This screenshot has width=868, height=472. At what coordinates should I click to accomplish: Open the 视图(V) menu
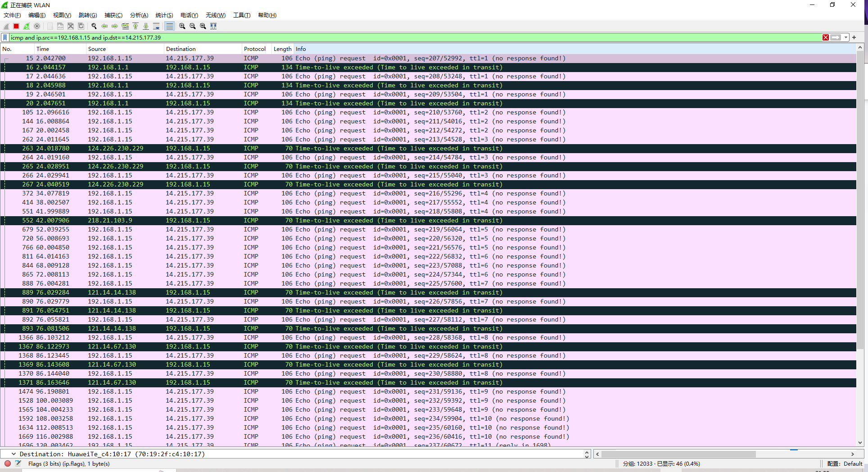[62, 15]
